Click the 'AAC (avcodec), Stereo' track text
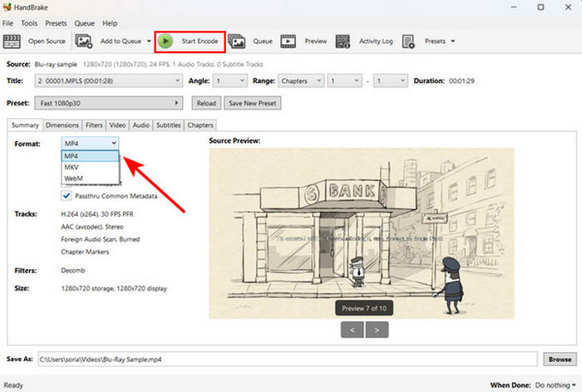Viewport: 582px width, 392px height. point(92,227)
